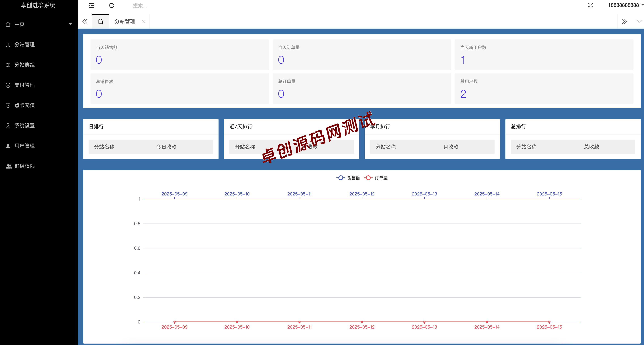644x345 pixels.
Task: Click the 总收款 column header
Action: (592, 147)
